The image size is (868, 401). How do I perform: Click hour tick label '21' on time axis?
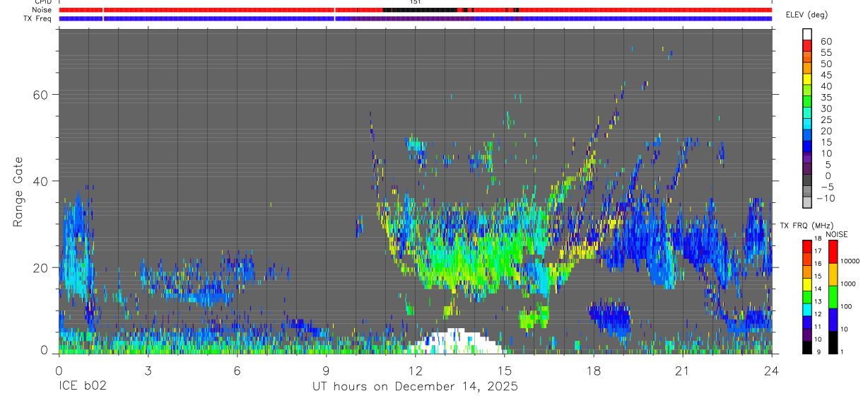click(x=682, y=371)
